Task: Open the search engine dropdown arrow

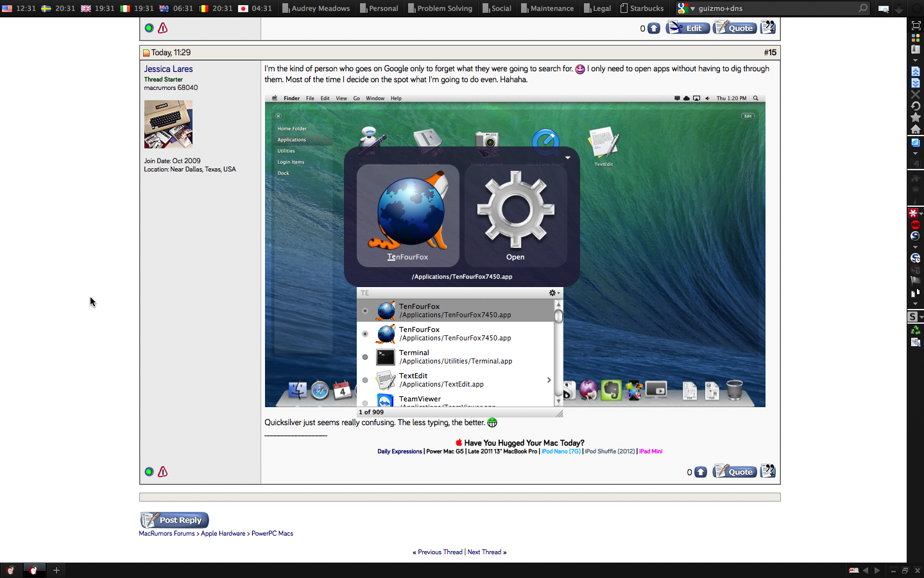Action: (x=693, y=9)
